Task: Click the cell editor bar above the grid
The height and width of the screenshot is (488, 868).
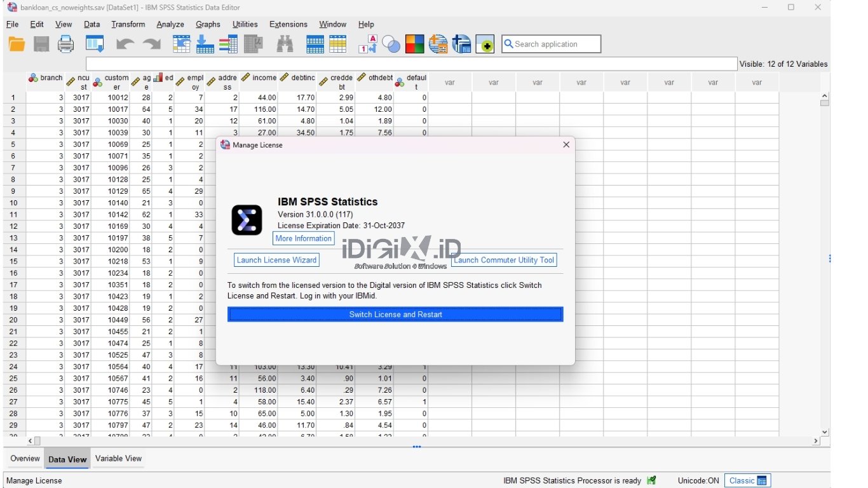Action: click(x=411, y=64)
